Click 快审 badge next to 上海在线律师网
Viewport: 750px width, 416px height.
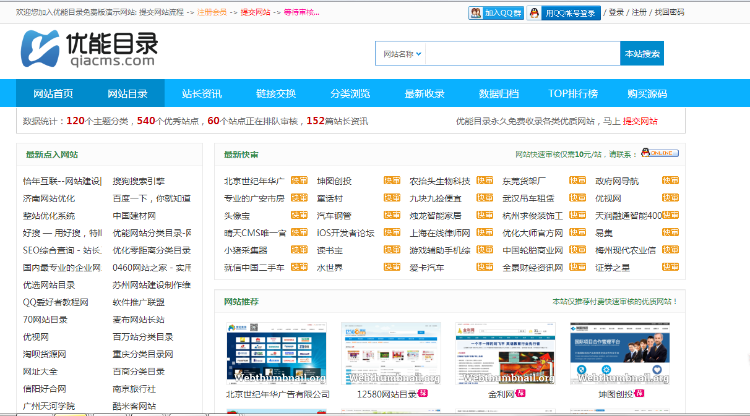[x=485, y=232]
